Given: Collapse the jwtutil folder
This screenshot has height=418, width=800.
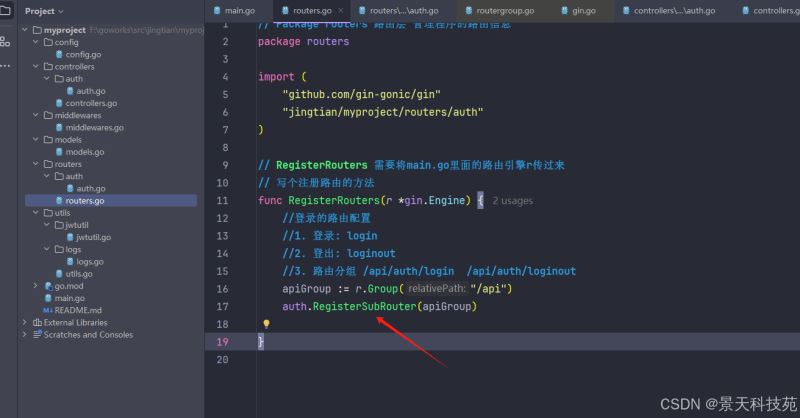Looking at the screenshot, I should click(x=47, y=225).
